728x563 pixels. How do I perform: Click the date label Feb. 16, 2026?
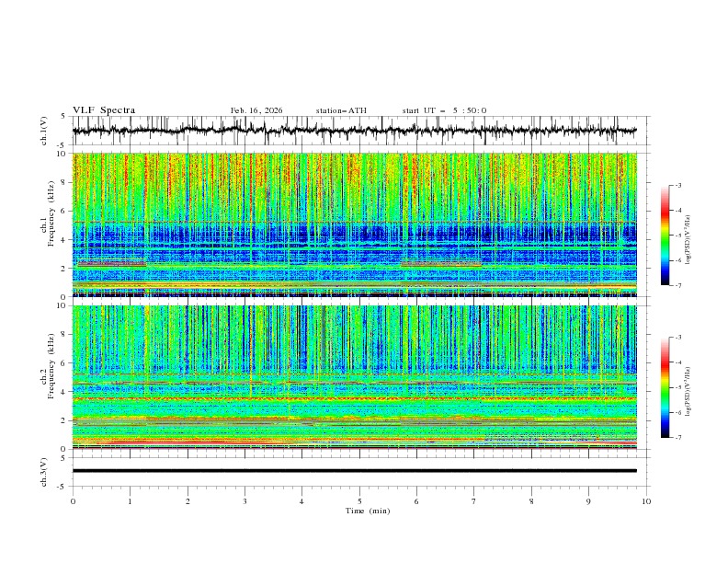256,110
